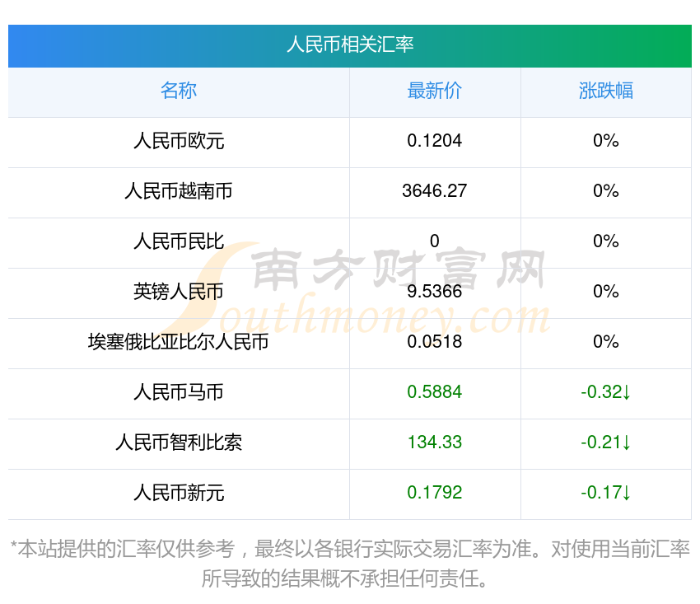Select the 英镑人民币 row name
The image size is (700, 604).
tap(179, 292)
